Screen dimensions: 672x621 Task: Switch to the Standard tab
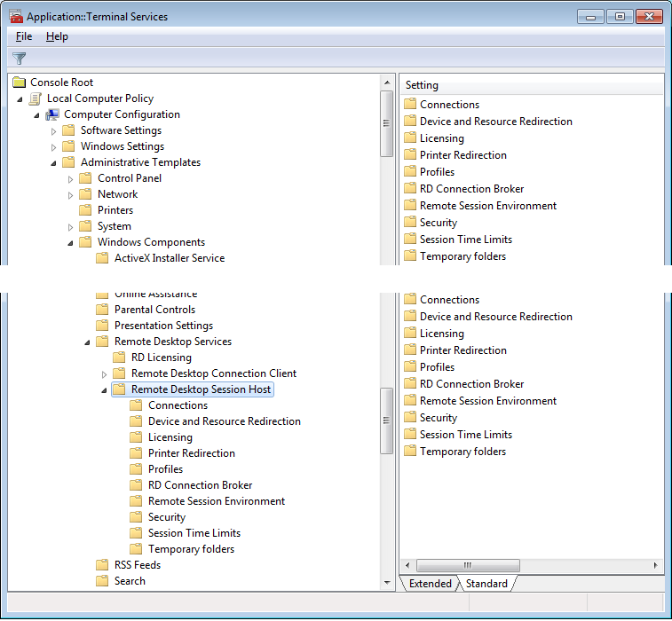point(486,584)
